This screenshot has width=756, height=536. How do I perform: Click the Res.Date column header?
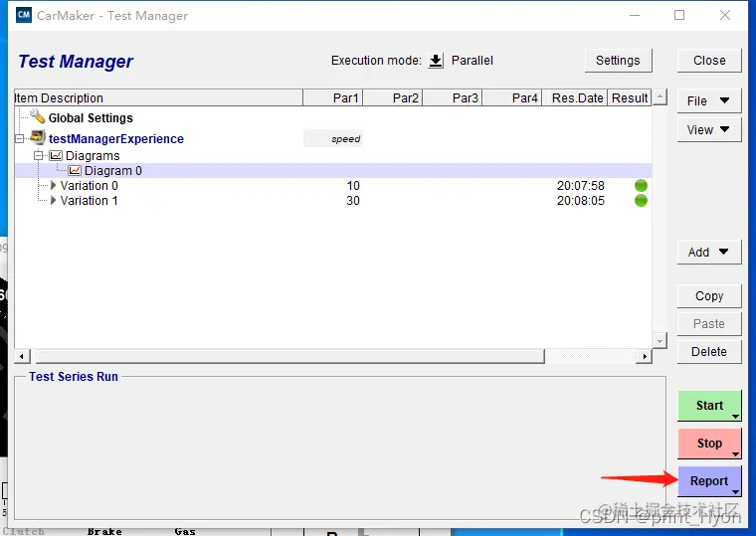coord(575,97)
